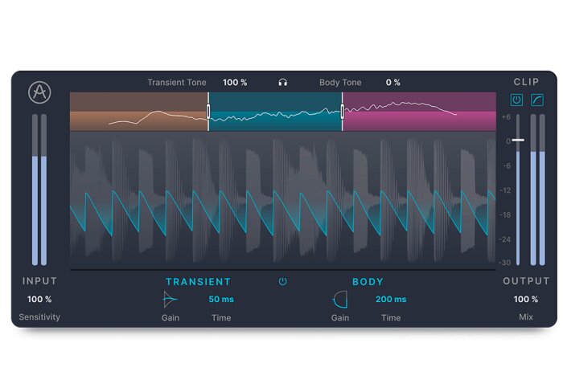Viewport: 563px width, 392px height.
Task: Click the Mix label
Action: pyautogui.click(x=526, y=317)
